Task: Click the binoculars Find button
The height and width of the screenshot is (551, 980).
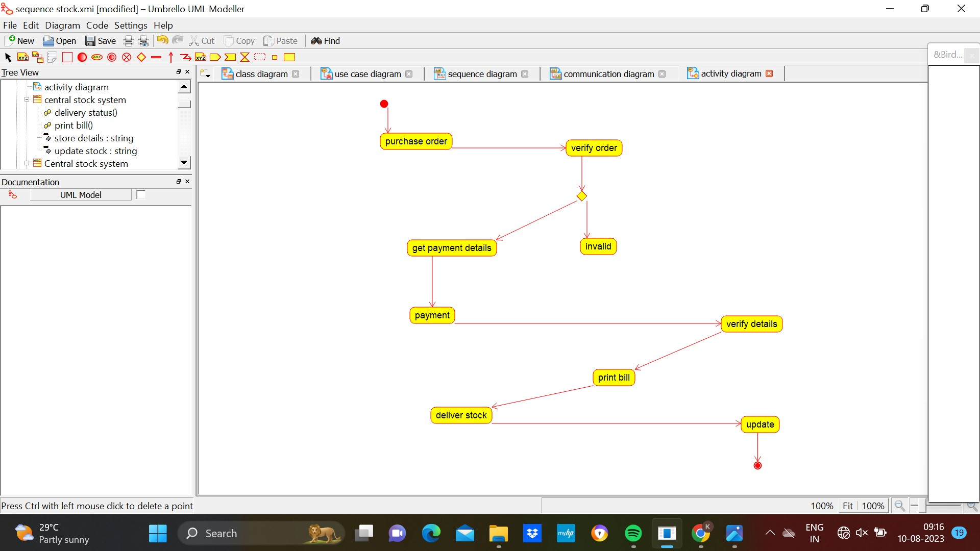Action: pyautogui.click(x=326, y=41)
